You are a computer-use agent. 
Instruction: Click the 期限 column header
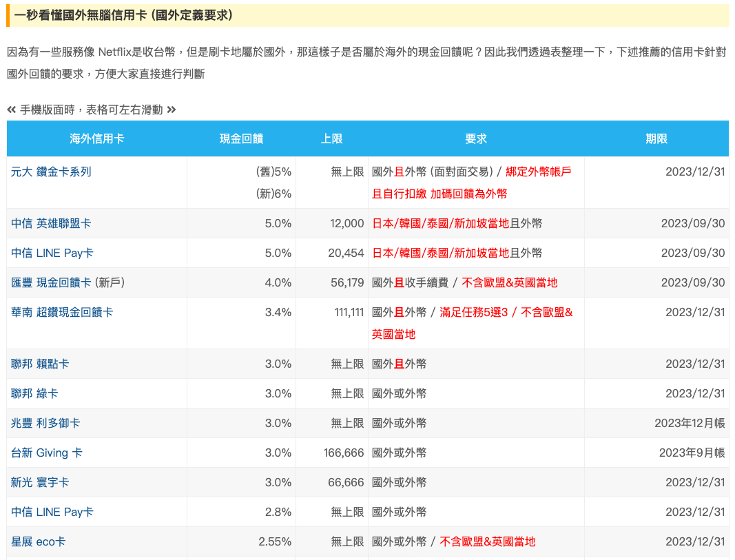(656, 138)
